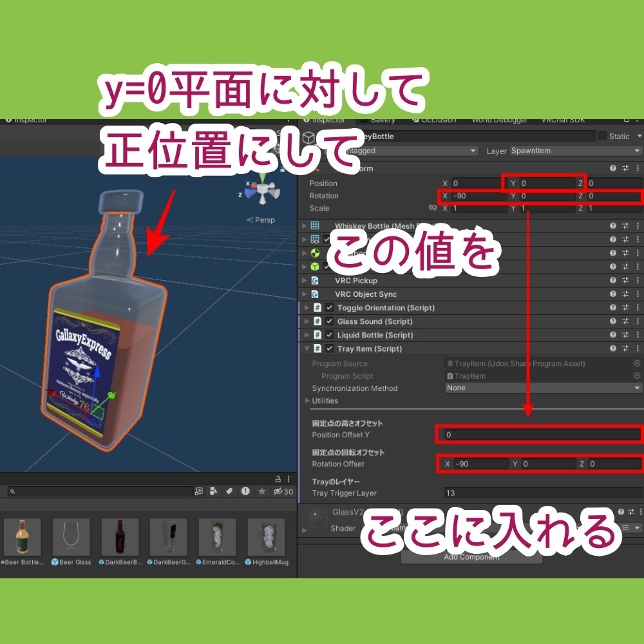
Task: Disable Liquid Bottle script checkbox
Action: click(329, 334)
